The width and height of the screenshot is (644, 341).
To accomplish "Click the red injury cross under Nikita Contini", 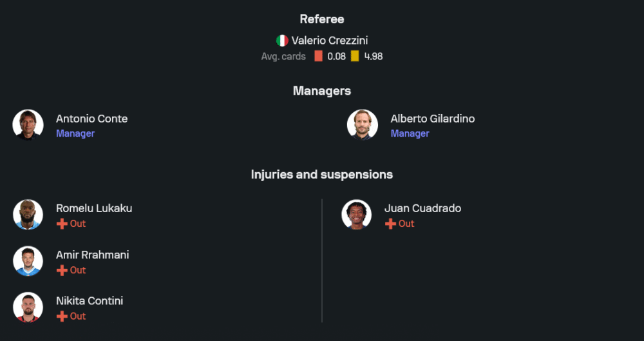I will (62, 317).
